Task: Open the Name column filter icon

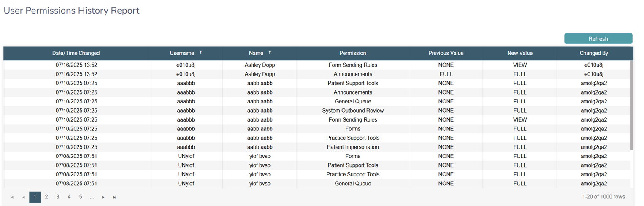Action: (x=270, y=52)
